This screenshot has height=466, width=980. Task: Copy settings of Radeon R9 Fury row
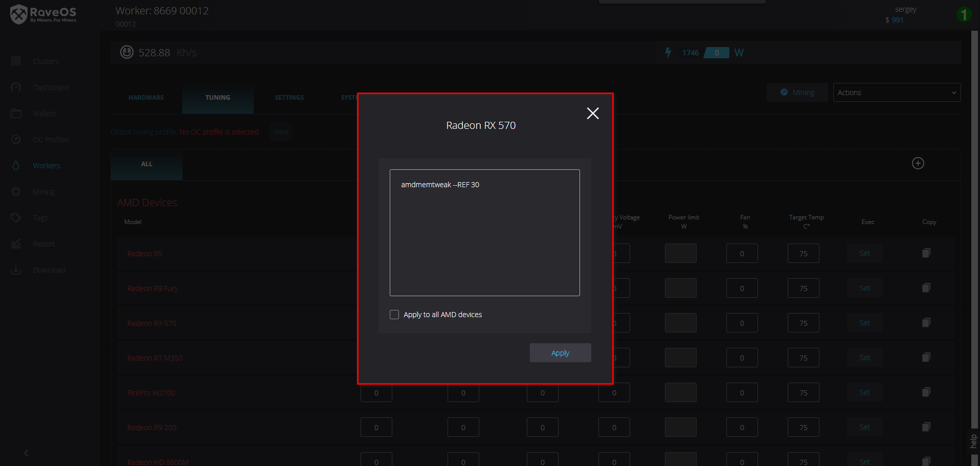pos(926,288)
